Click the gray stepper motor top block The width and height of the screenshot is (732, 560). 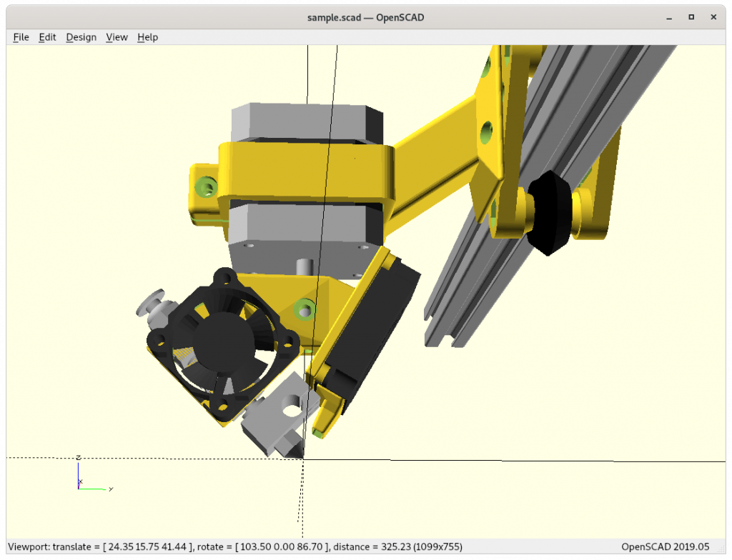click(x=307, y=124)
